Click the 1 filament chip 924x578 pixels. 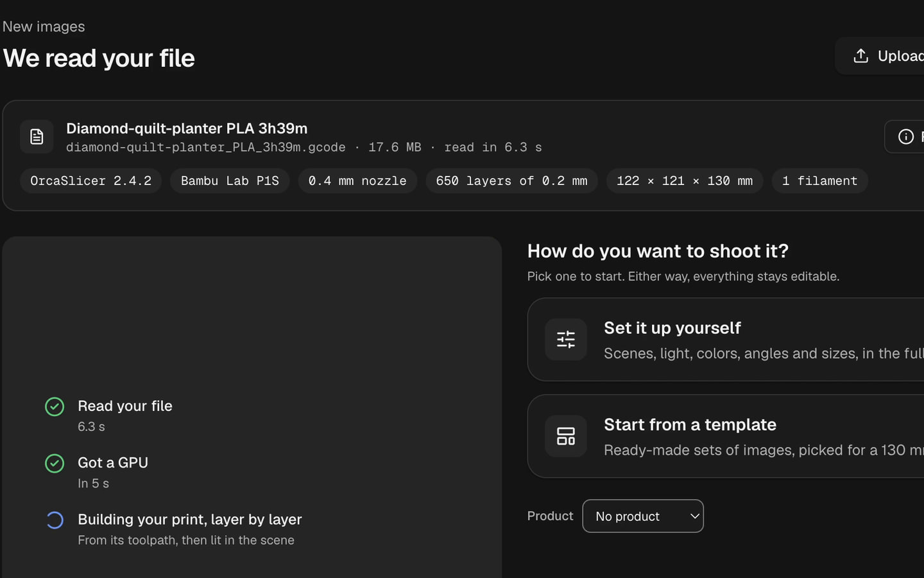[x=819, y=181]
